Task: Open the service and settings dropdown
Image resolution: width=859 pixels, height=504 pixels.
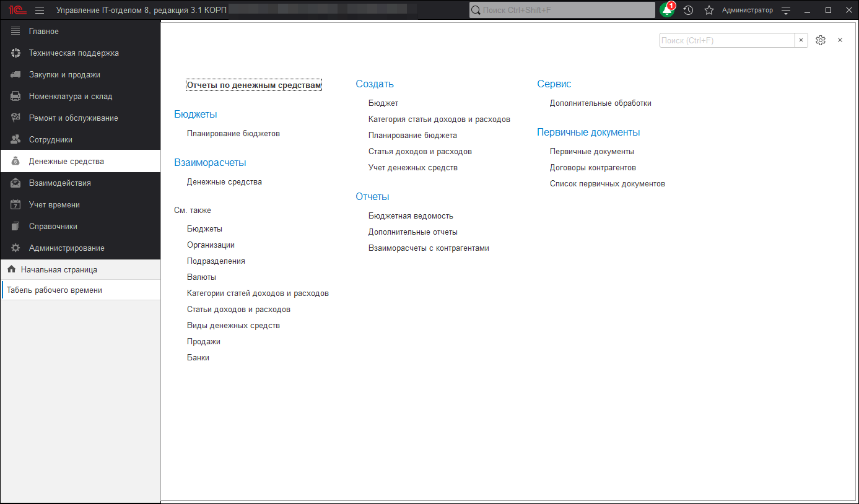Action: click(x=786, y=10)
